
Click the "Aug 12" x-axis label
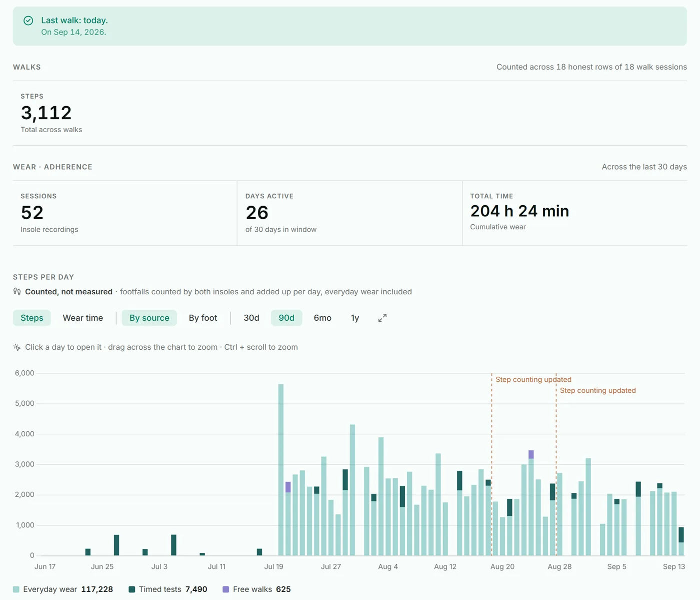(x=445, y=567)
